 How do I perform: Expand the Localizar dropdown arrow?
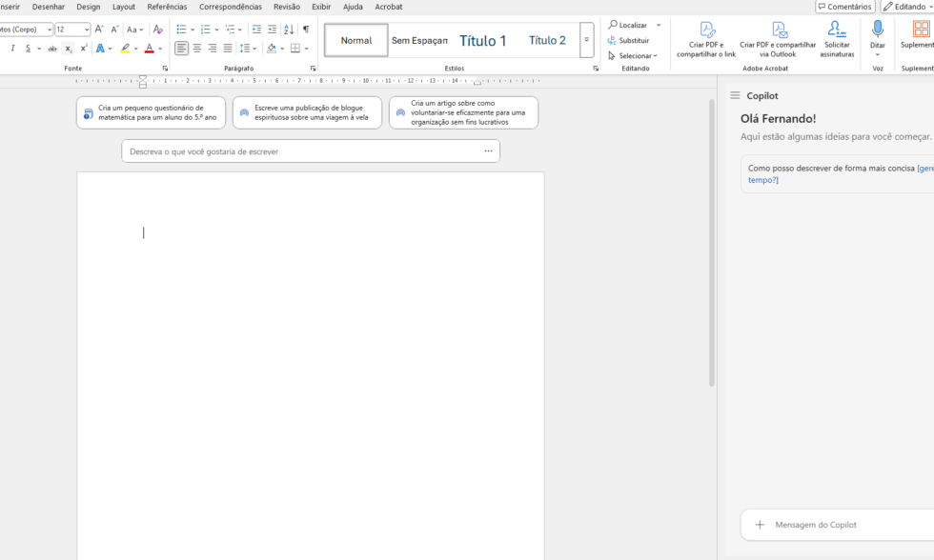click(659, 25)
